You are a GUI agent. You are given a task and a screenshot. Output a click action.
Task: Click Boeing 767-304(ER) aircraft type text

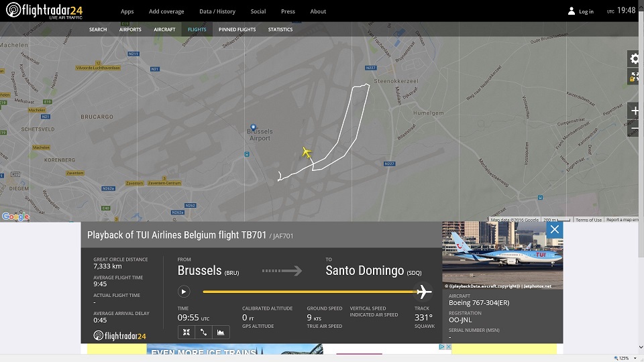[479, 302]
